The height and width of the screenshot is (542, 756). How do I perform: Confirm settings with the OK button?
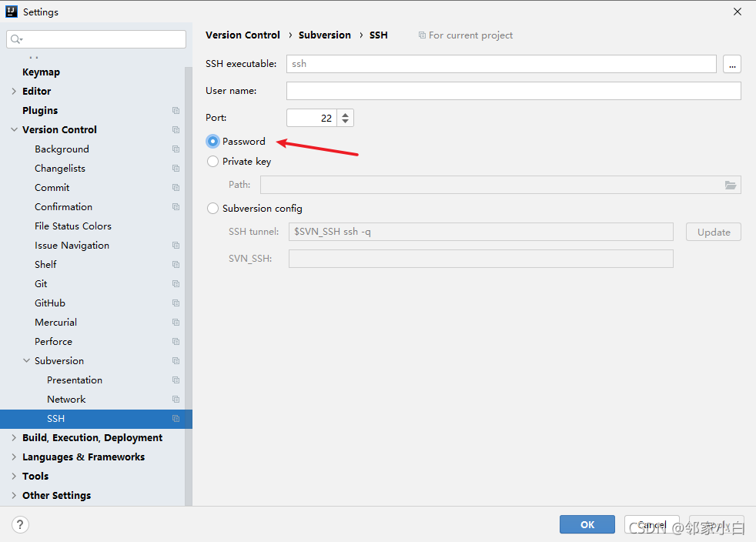tap(587, 524)
